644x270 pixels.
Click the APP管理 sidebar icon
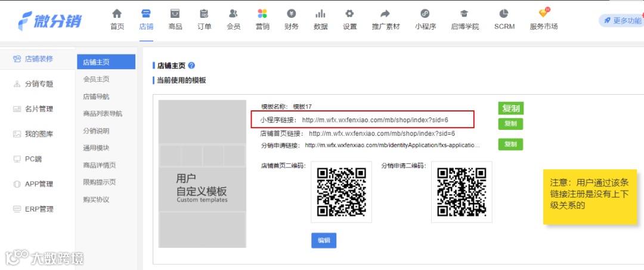click(x=17, y=184)
